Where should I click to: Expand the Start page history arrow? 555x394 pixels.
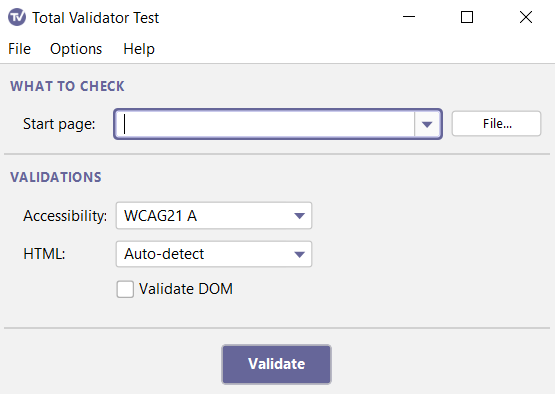tap(427, 124)
